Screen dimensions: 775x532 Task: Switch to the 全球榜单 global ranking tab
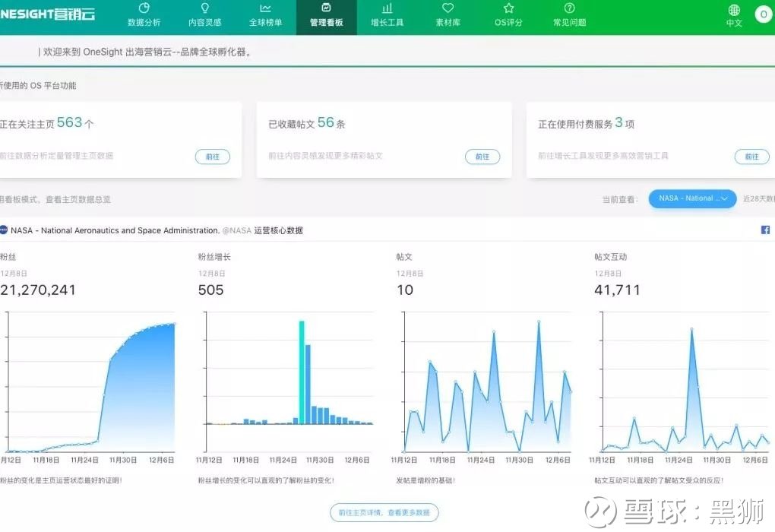coord(265,16)
